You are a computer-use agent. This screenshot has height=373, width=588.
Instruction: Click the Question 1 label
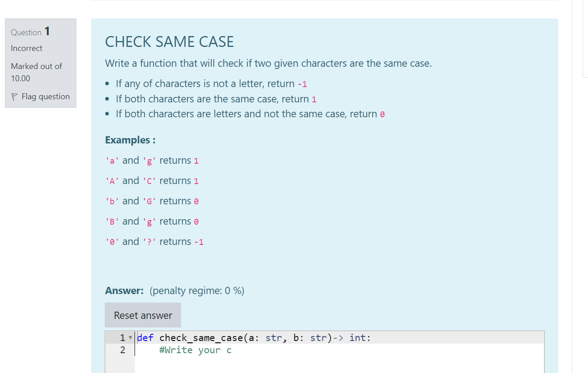coord(29,32)
